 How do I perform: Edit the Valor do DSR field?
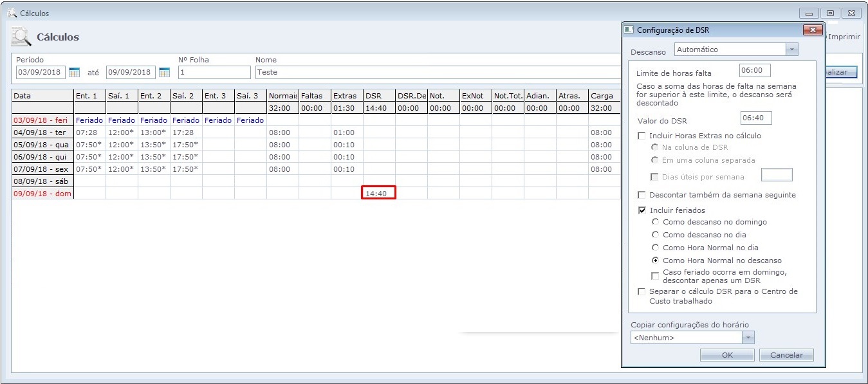(x=755, y=118)
